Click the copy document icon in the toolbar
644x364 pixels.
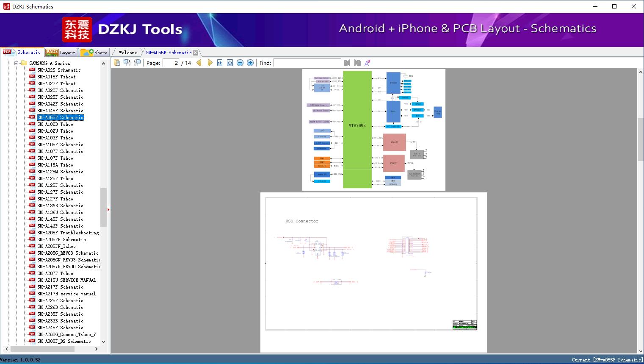pyautogui.click(x=117, y=63)
